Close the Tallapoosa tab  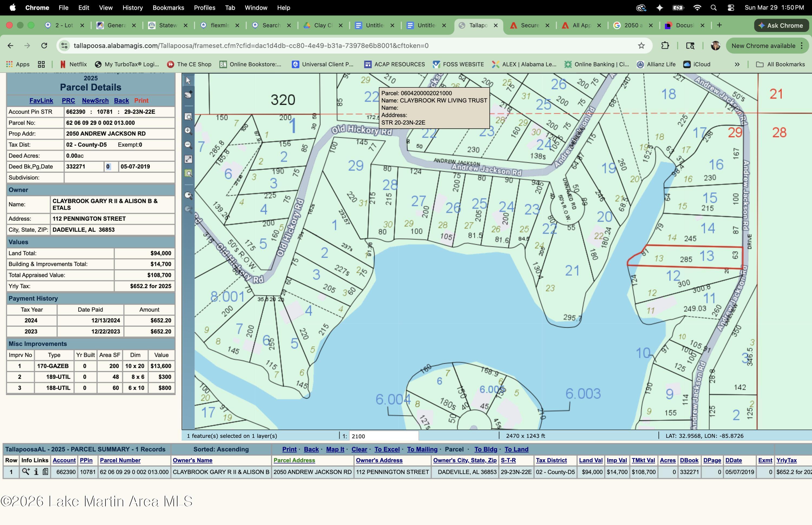tap(496, 25)
